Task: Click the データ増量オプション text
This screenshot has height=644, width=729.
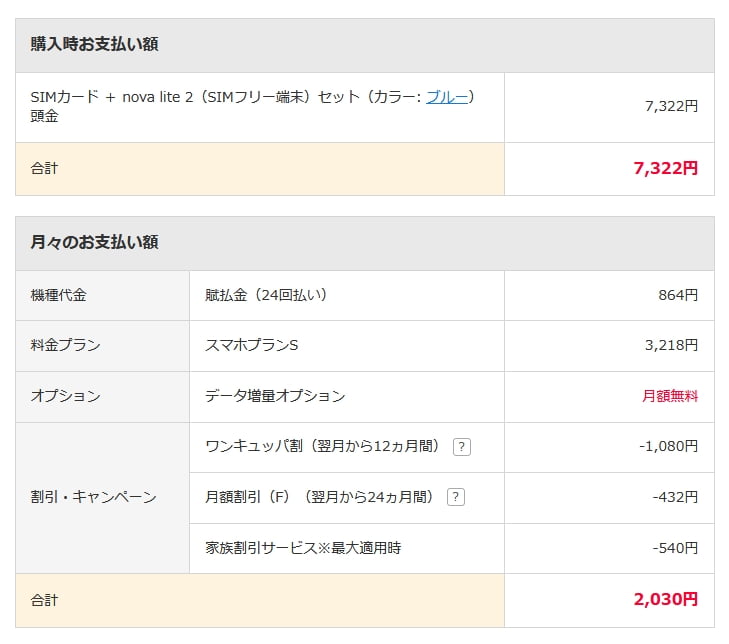Action: pos(275,396)
